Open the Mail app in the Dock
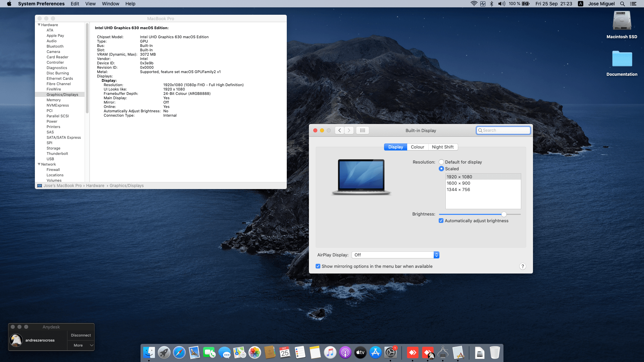The width and height of the screenshot is (644, 362). pos(194,353)
